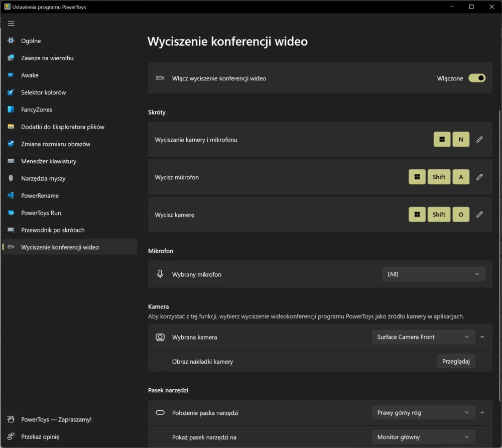Open the Wybrany mikrofon [All] dropdown
Image resolution: width=502 pixels, height=448 pixels.
point(434,274)
